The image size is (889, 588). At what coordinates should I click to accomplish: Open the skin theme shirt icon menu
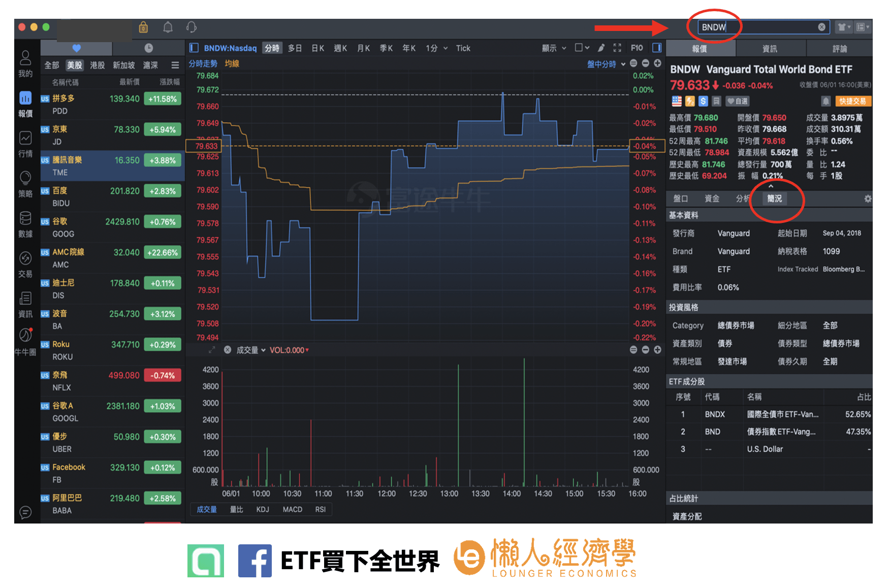[844, 27]
